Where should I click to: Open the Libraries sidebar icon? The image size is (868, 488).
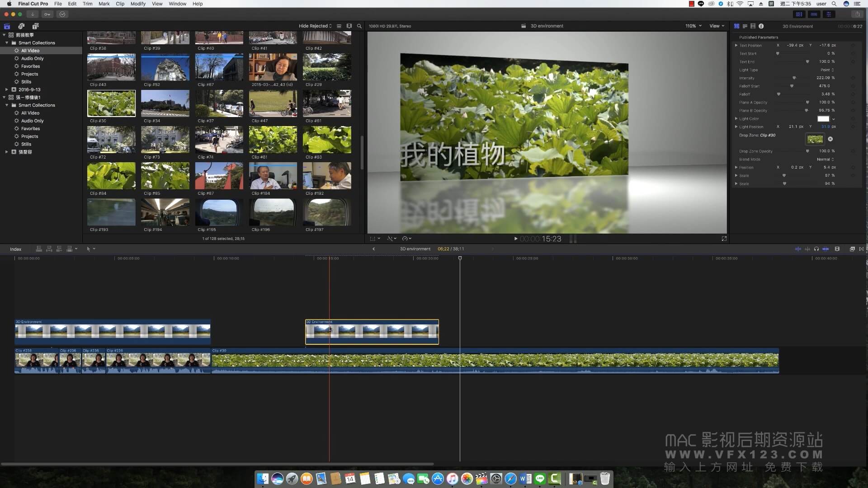7,26
